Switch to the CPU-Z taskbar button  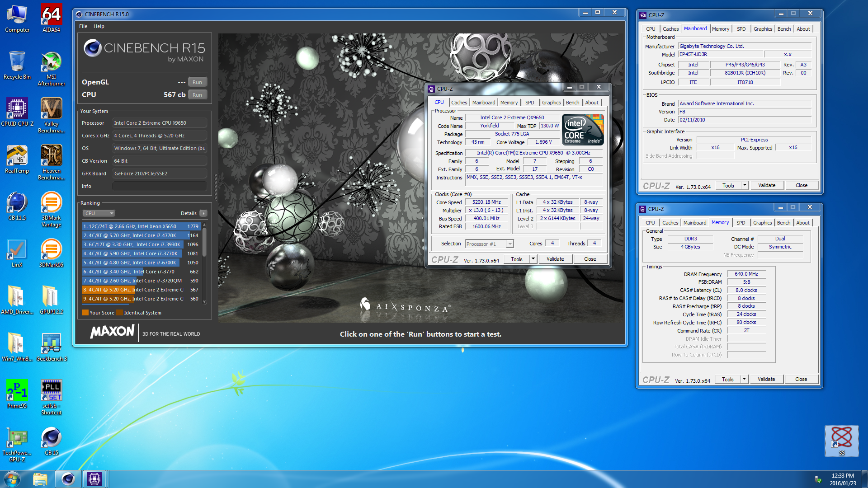[x=94, y=479]
